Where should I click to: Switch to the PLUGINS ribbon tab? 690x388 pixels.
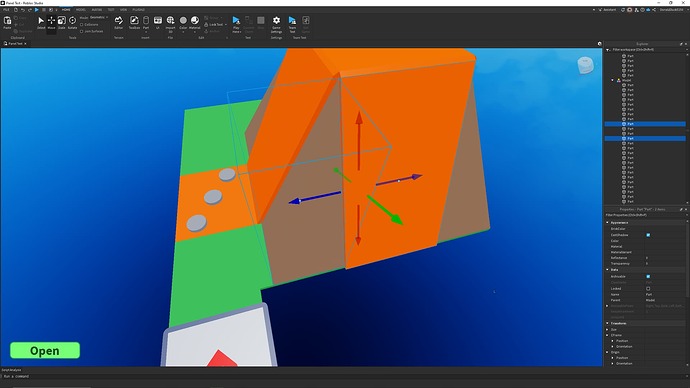coord(139,10)
